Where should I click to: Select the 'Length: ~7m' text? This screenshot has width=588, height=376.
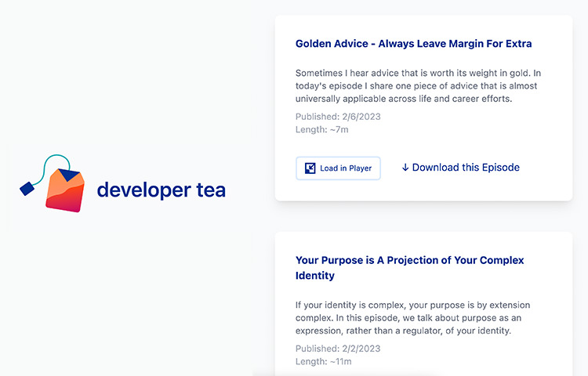tap(321, 129)
